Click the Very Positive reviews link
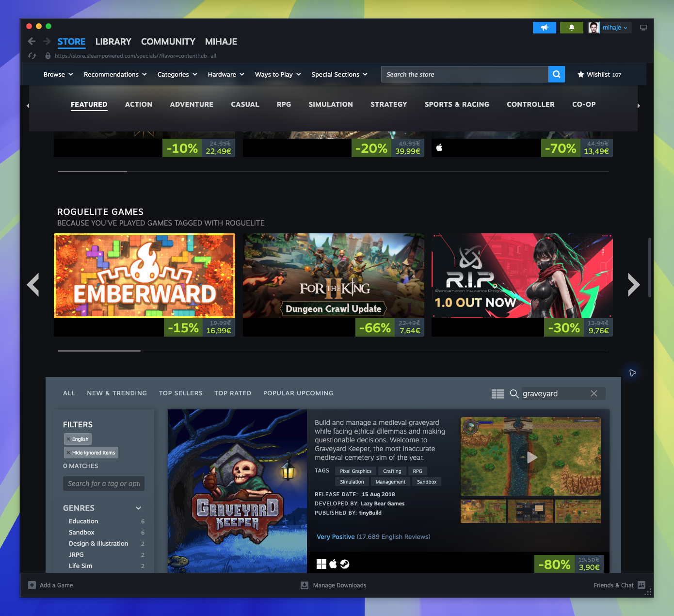 (x=336, y=536)
